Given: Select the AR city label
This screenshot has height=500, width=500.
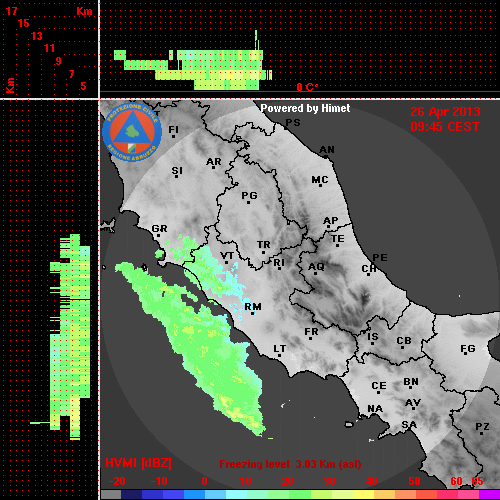Looking at the screenshot, I should click(214, 162).
